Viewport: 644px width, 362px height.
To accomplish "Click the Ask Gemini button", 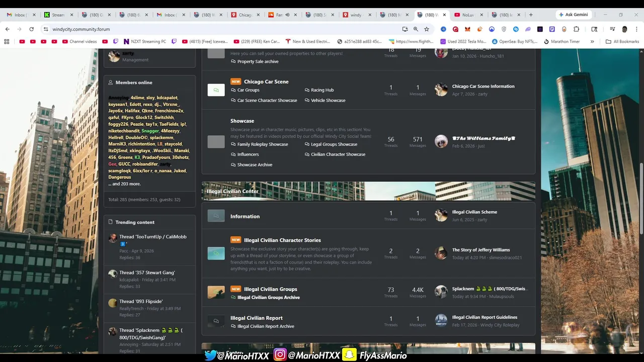I will (573, 15).
